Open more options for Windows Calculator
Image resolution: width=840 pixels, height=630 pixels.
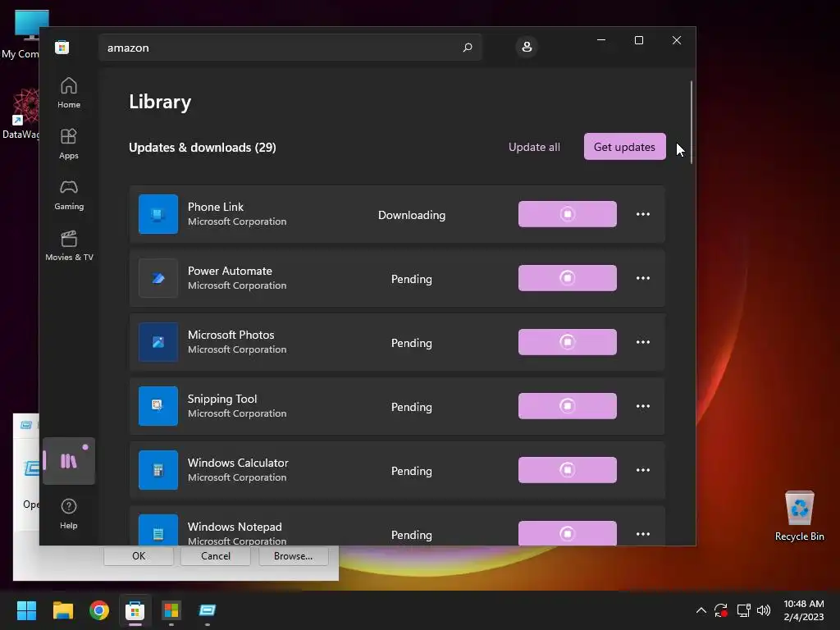643,470
